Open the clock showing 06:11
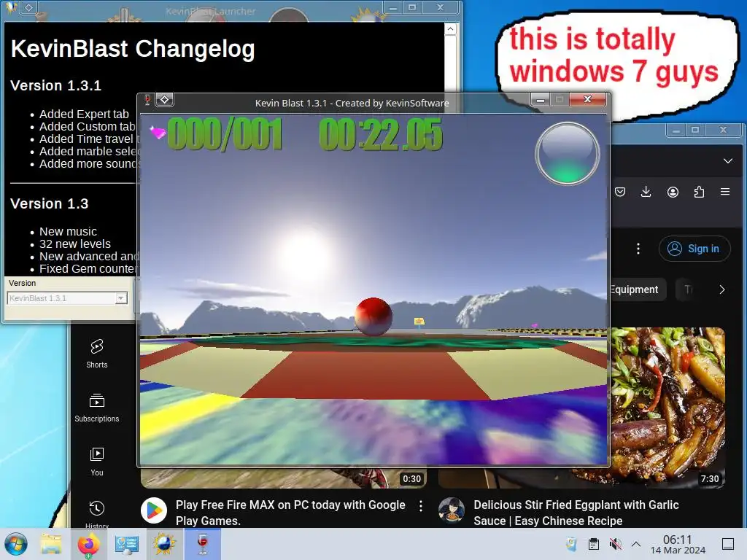 pos(678,540)
